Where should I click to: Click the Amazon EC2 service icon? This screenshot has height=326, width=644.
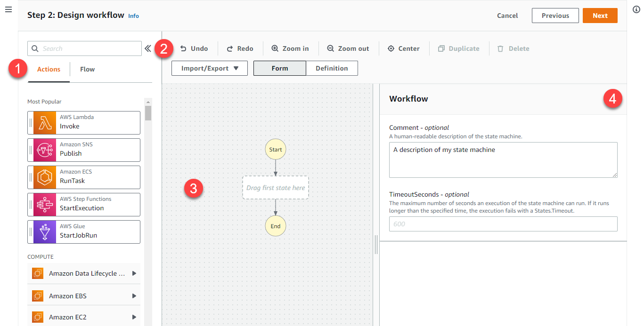[38, 317]
